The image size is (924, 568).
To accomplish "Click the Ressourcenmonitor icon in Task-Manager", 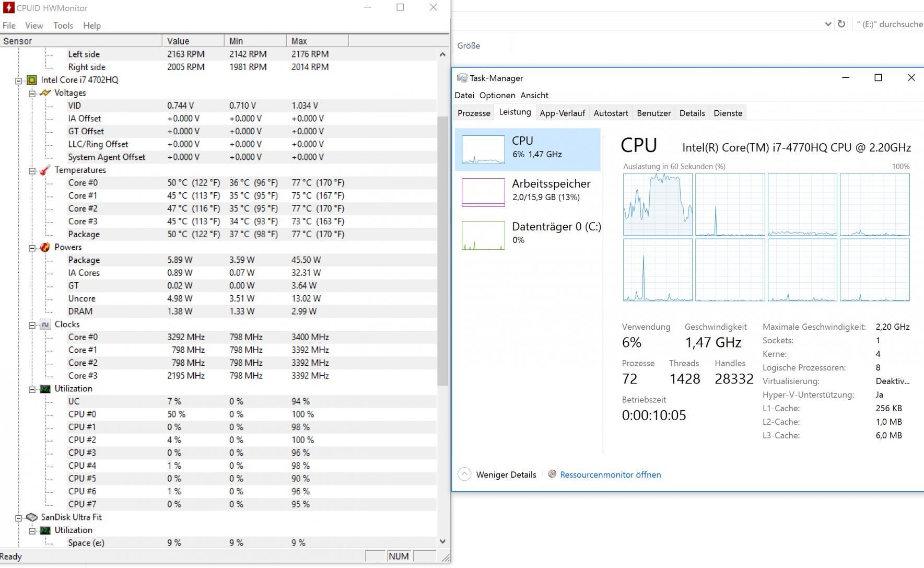I will (552, 474).
